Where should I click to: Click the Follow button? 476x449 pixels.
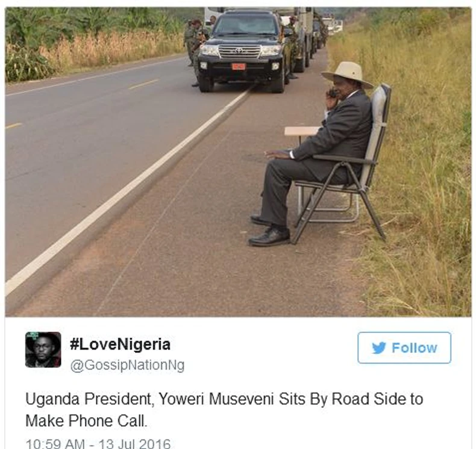click(x=404, y=347)
